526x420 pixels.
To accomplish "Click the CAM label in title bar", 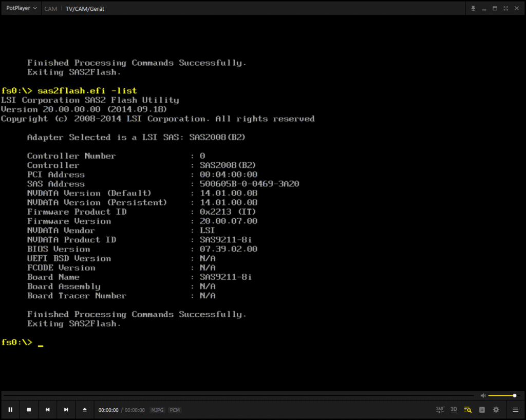I will coord(51,9).
